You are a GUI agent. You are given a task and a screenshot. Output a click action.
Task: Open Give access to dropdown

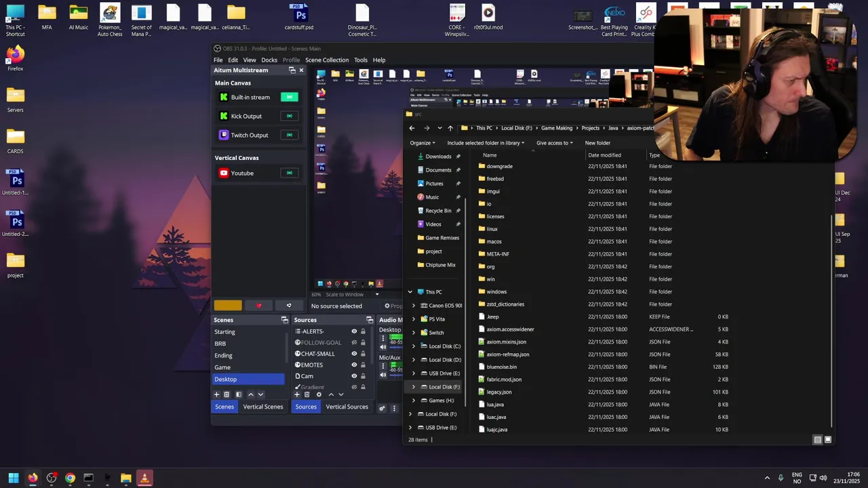pyautogui.click(x=555, y=143)
